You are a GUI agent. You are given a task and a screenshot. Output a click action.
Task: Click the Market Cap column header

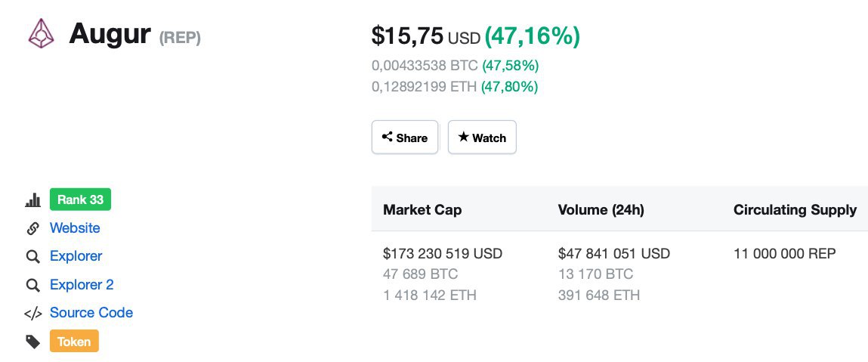tap(422, 210)
